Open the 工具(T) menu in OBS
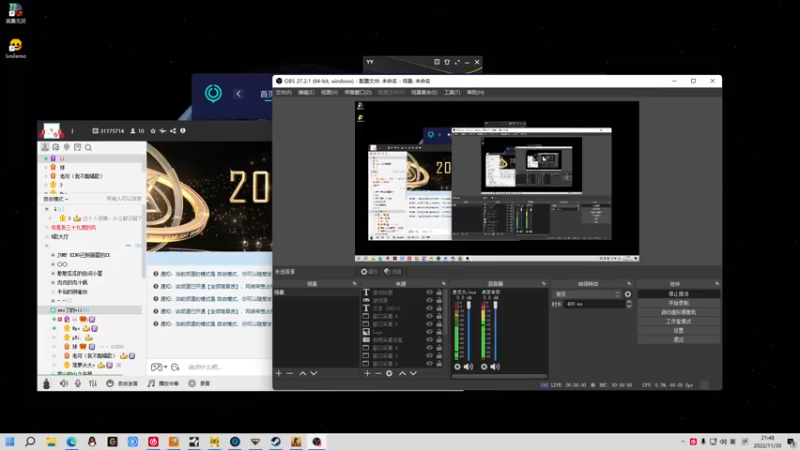Viewport: 800px width, 450px height. point(452,92)
